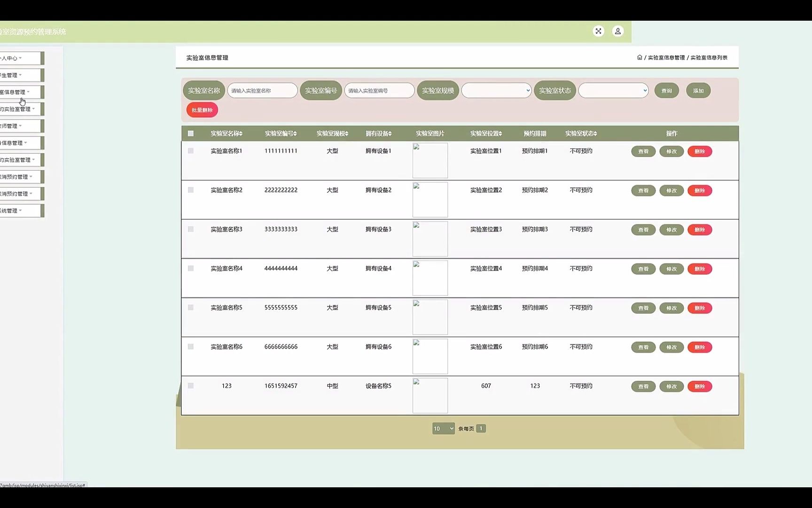Change the rows-per-page dropdown showing 10
This screenshot has height=508, width=812.
point(444,429)
